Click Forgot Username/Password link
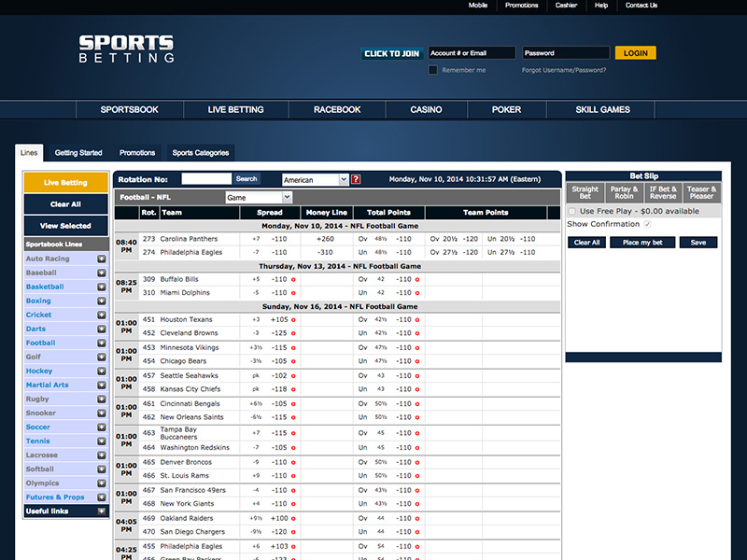The height and width of the screenshot is (560, 747). coord(564,70)
